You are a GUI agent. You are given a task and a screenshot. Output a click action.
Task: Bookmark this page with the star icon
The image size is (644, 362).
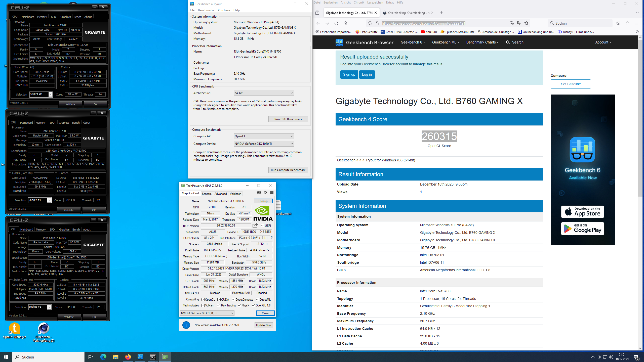pos(526,23)
